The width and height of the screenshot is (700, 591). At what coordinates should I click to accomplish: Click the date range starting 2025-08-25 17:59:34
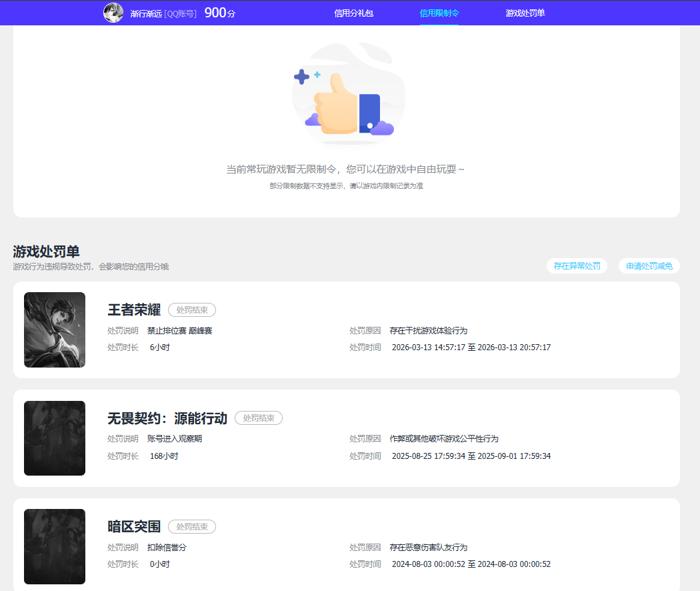coord(471,456)
